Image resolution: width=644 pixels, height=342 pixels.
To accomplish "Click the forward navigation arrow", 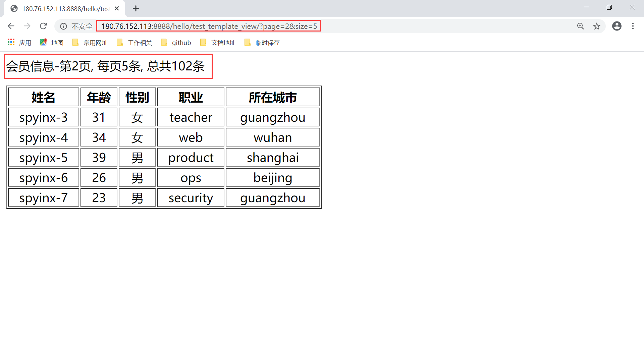I will coord(27,26).
